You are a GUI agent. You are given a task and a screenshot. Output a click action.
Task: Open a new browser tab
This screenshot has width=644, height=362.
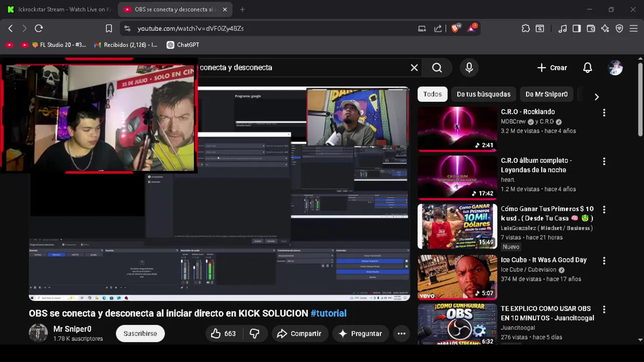tap(243, 10)
